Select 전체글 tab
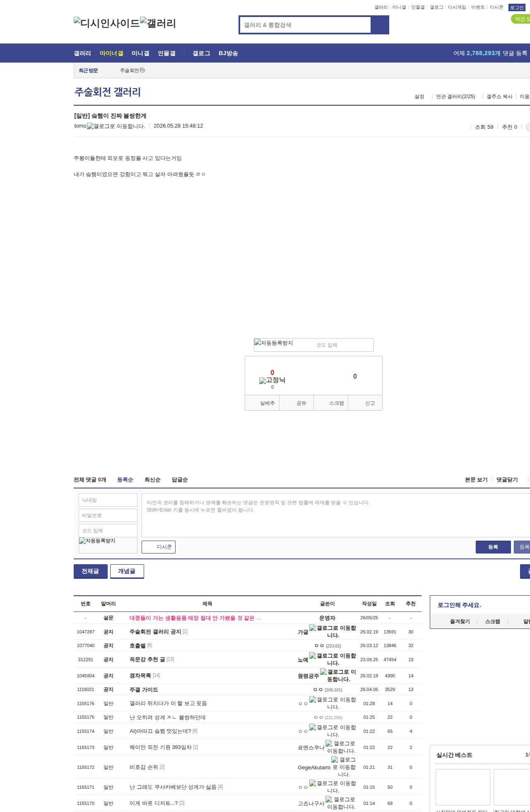 click(91, 571)
